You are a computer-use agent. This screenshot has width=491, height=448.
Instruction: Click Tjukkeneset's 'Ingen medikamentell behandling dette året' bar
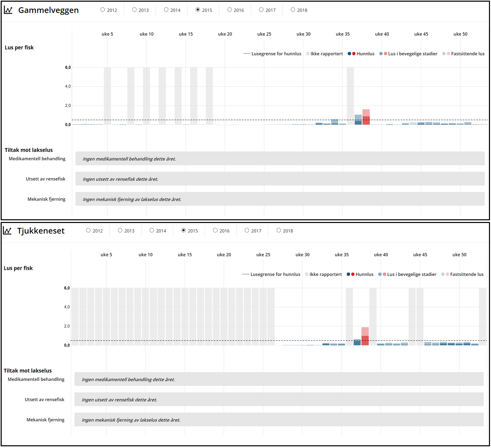279,379
